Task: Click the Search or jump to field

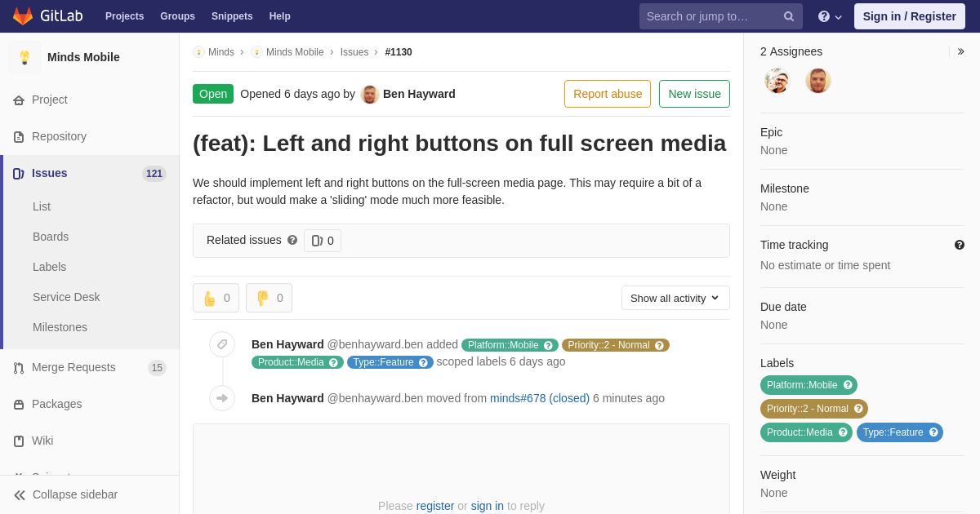Action: [721, 16]
